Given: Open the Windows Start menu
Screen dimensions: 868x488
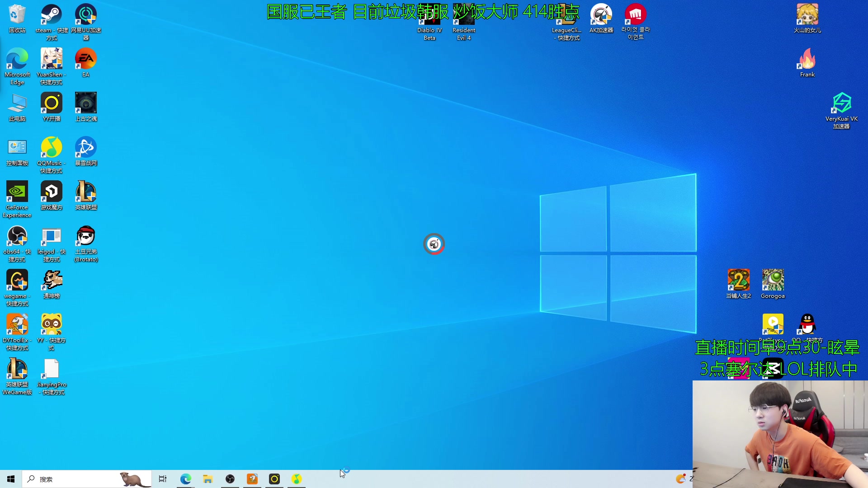Looking at the screenshot, I should coord(11,479).
